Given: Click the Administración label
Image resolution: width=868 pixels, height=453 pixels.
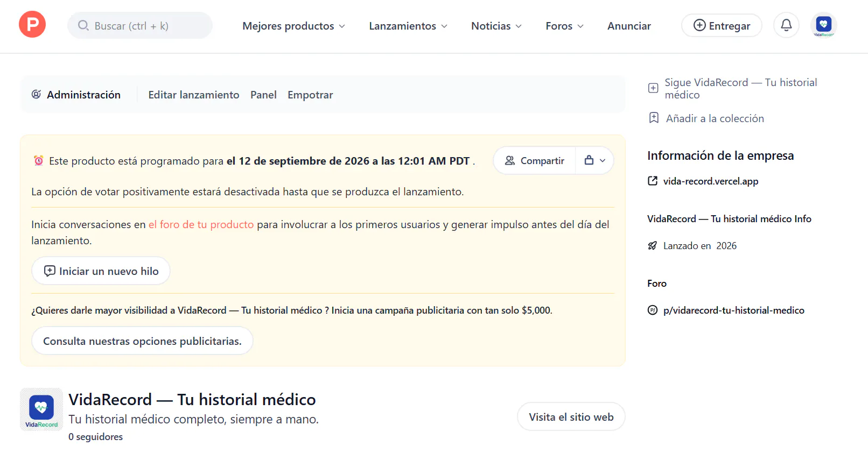Looking at the screenshot, I should [x=83, y=95].
